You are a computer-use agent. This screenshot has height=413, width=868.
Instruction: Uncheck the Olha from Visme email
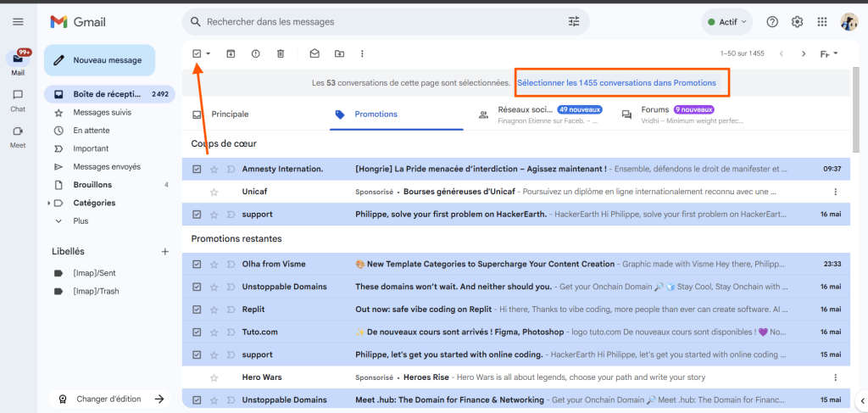(197, 264)
